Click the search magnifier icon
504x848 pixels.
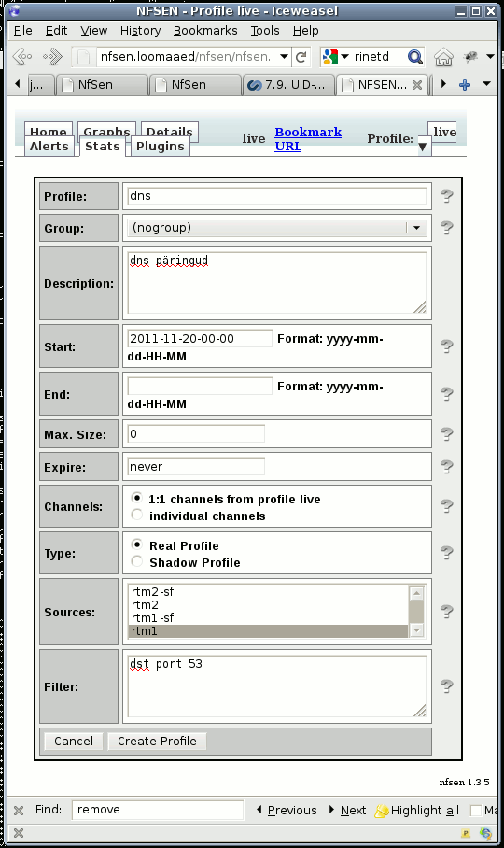coord(415,56)
